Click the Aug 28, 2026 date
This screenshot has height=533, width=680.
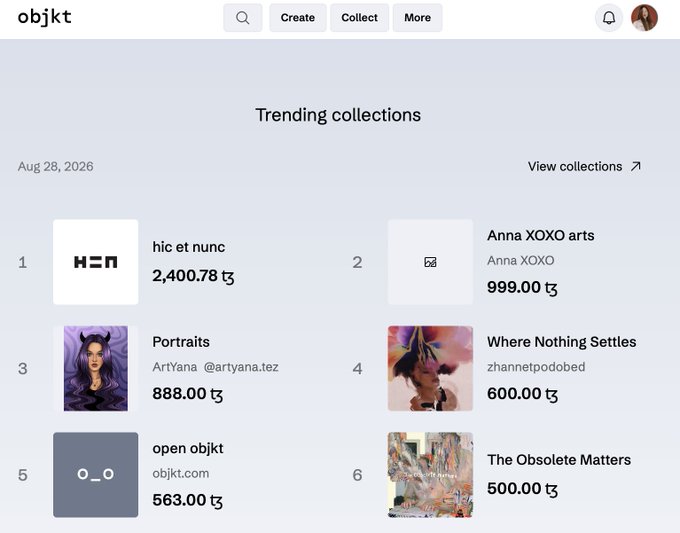click(56, 167)
